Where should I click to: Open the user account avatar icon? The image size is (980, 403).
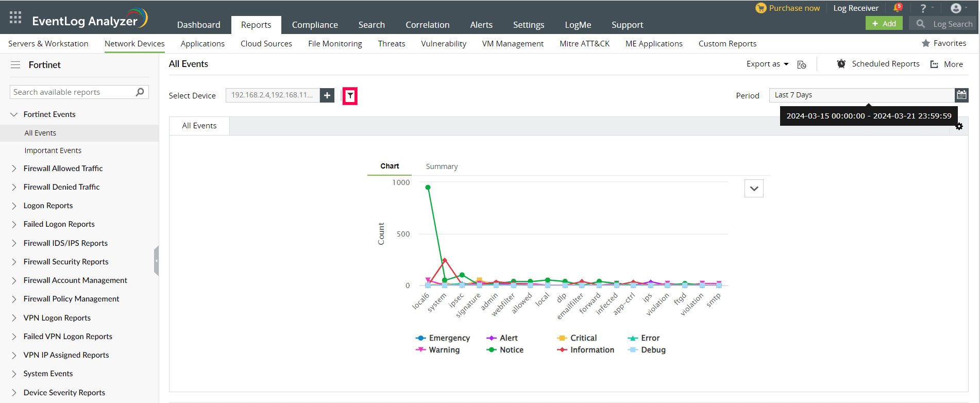[x=956, y=8]
